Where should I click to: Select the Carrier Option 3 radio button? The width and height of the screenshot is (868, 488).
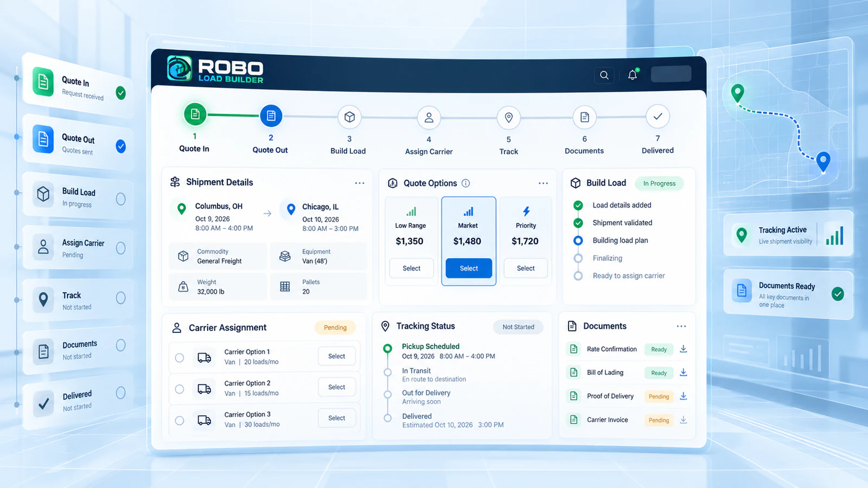coord(180,420)
